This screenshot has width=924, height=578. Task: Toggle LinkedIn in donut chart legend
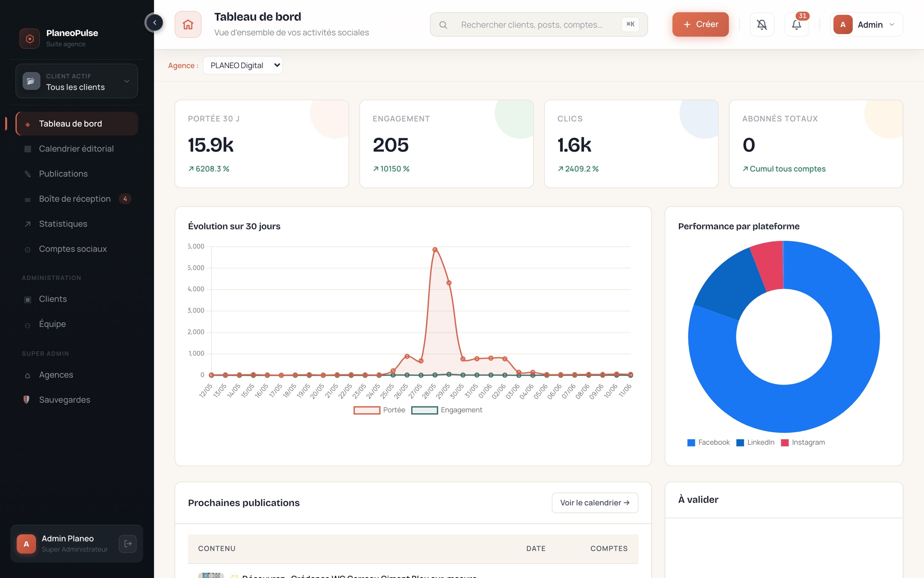[755, 442]
